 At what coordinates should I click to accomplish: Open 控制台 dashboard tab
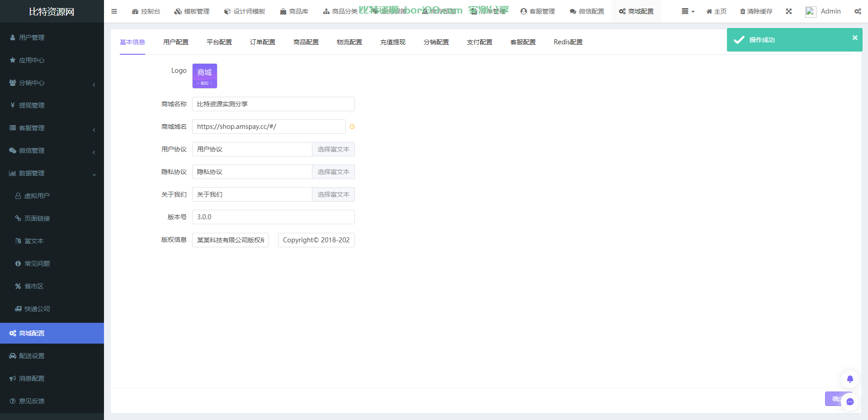coord(146,11)
